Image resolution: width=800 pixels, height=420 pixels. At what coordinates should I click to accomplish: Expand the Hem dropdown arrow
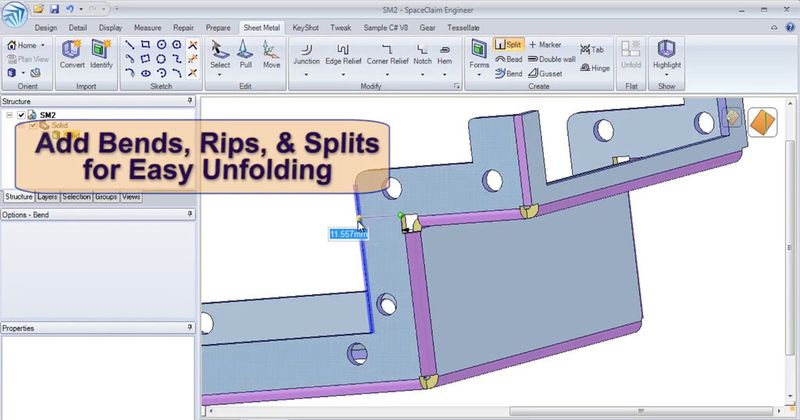(444, 75)
